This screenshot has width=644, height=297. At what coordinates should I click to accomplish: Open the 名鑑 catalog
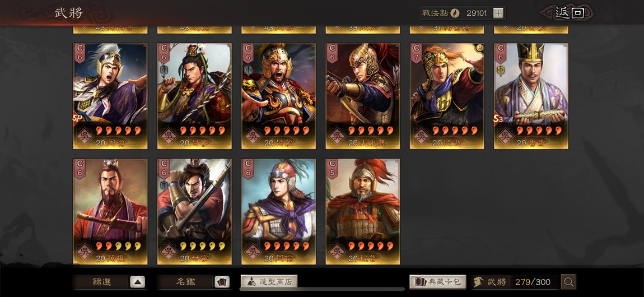coord(186,282)
